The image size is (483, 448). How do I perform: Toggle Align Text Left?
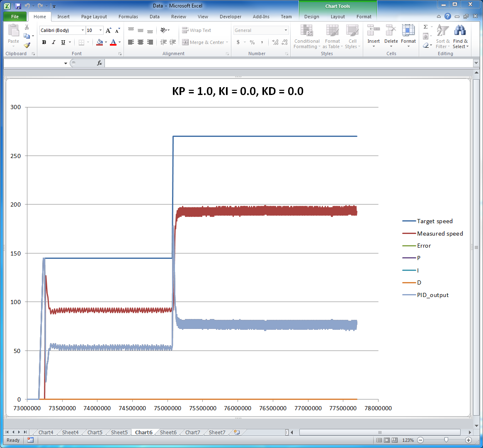[131, 42]
